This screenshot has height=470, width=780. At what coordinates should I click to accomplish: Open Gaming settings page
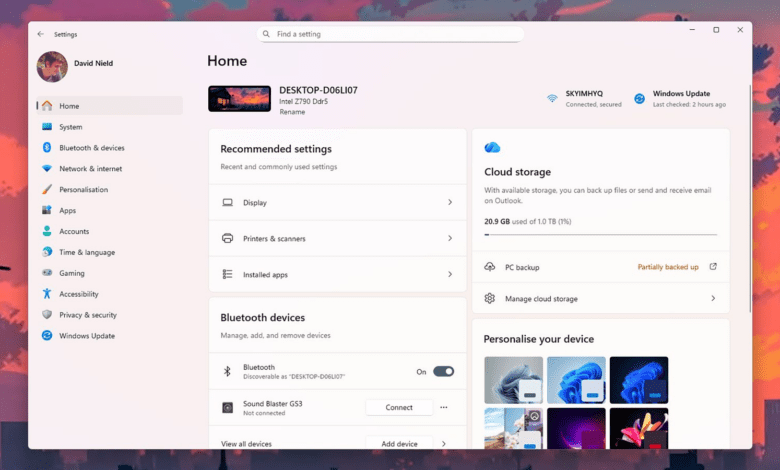pyautogui.click(x=109, y=273)
